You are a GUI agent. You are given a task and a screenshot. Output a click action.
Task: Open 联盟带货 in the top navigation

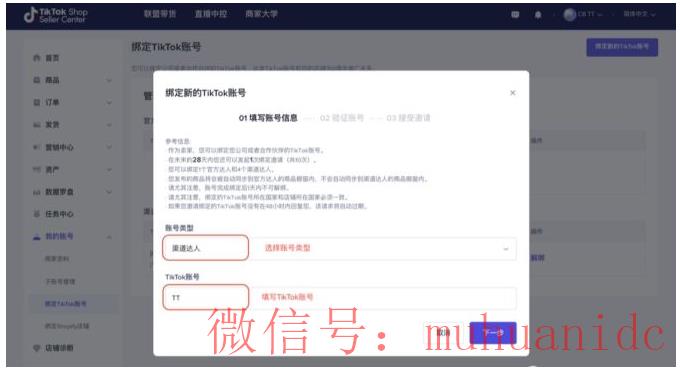(x=160, y=14)
